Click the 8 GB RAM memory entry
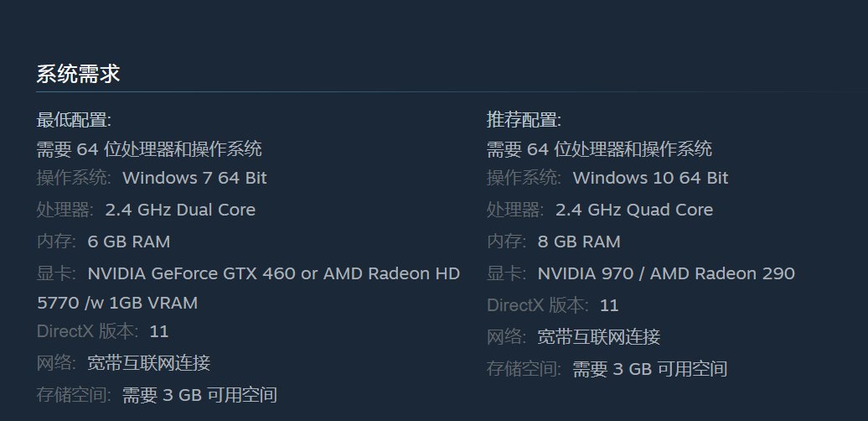 [x=579, y=242]
